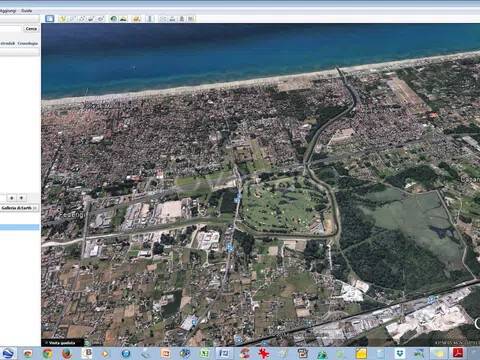
Task: Open Firefox from taskbar
Action: [67, 353]
